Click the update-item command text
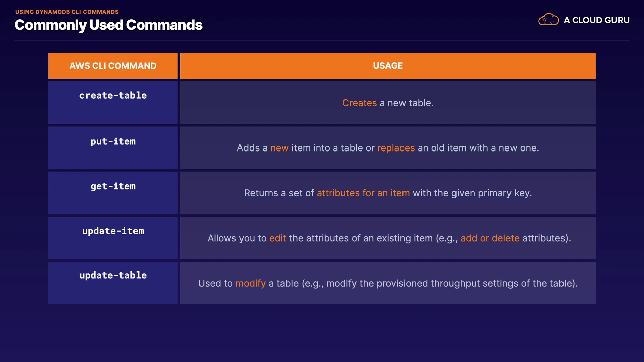This screenshot has width=644, height=362. pos(113,231)
